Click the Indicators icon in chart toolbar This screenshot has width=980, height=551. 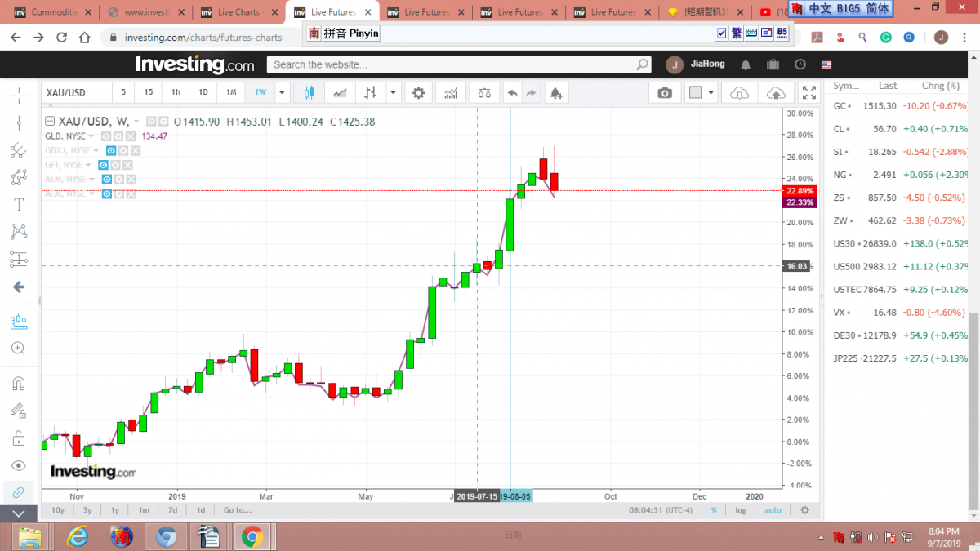[x=451, y=92]
